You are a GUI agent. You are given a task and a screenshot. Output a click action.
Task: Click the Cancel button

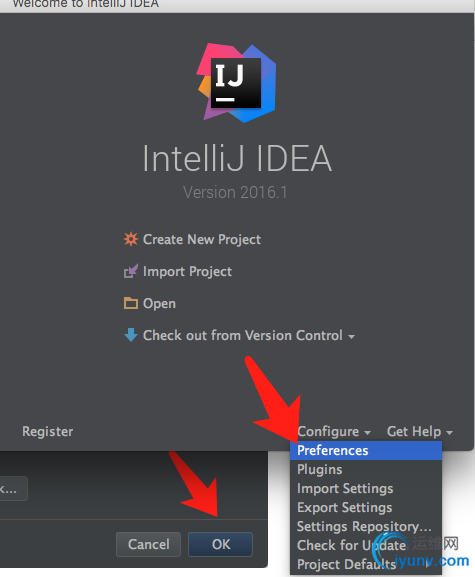pos(148,544)
